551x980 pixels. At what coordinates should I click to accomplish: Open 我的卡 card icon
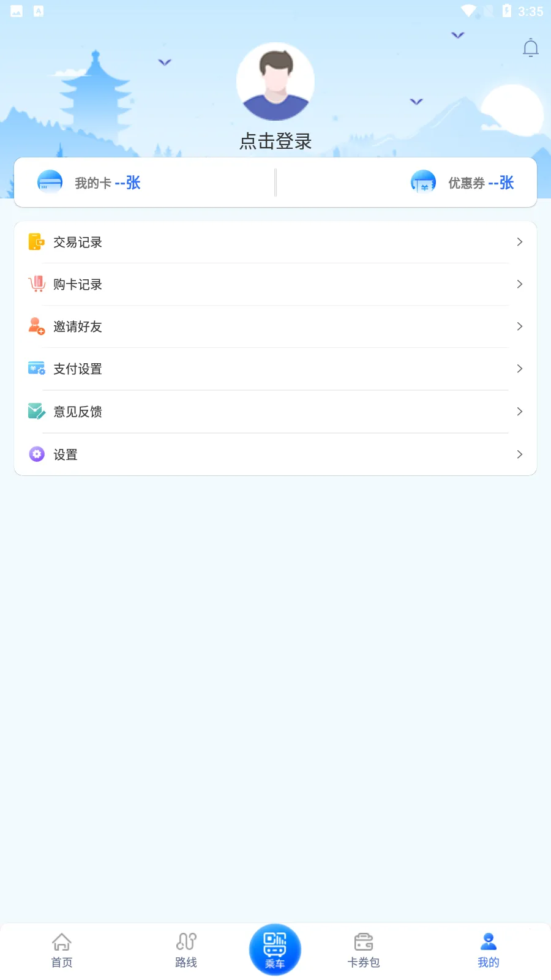pyautogui.click(x=50, y=183)
